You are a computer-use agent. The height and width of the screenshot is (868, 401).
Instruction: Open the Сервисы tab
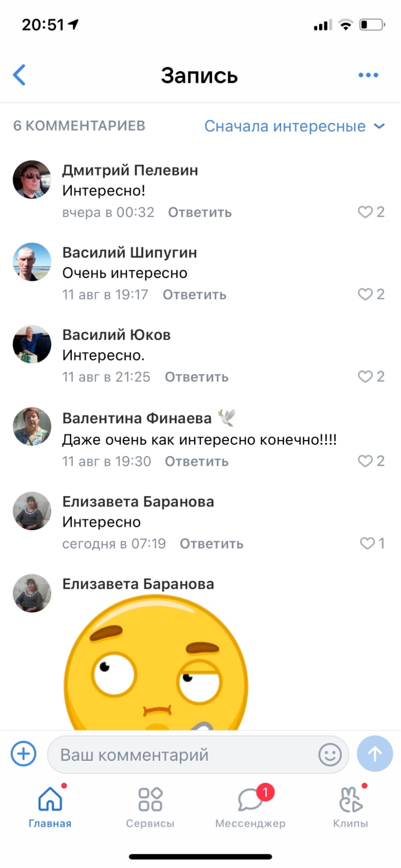pos(150,807)
